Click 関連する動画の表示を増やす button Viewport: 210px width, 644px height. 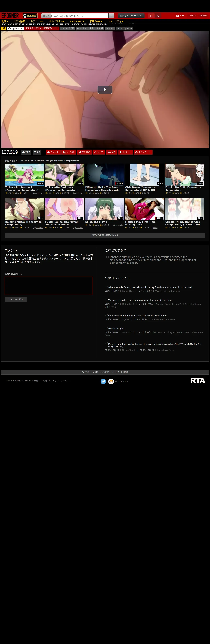tap(105, 235)
